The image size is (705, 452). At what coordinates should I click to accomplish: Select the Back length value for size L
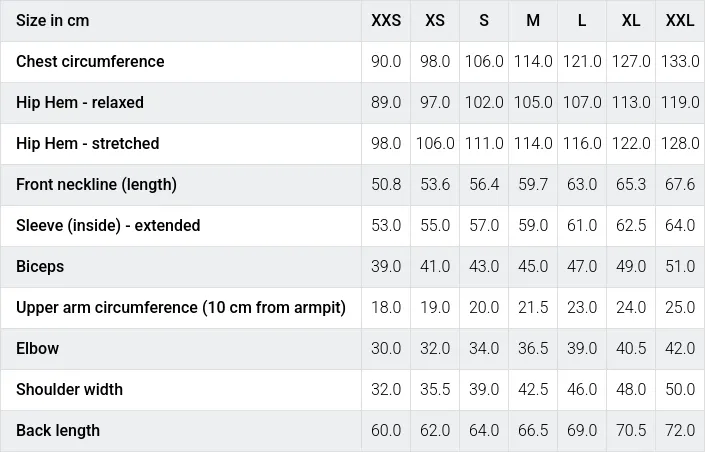(x=582, y=430)
